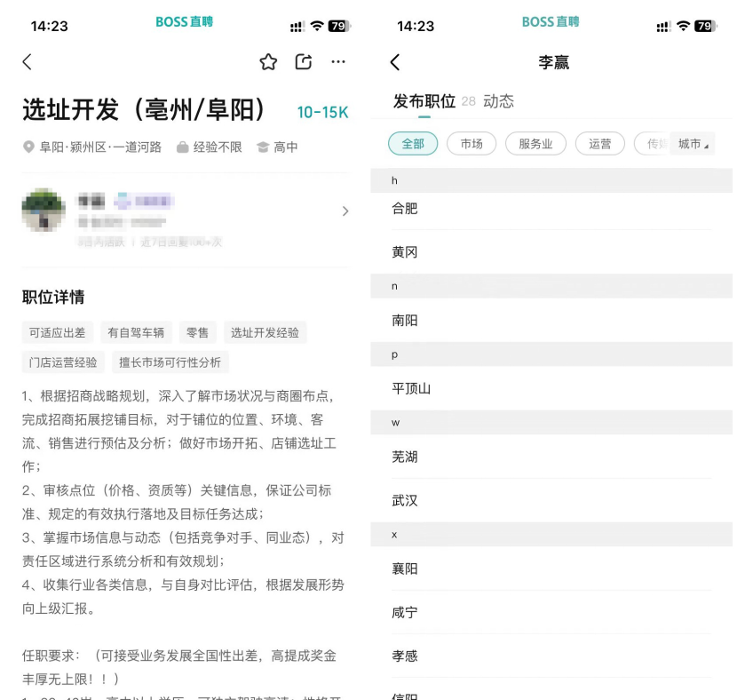Choose 合肥 from the city list
This screenshot has width=737, height=700.
[x=405, y=209]
